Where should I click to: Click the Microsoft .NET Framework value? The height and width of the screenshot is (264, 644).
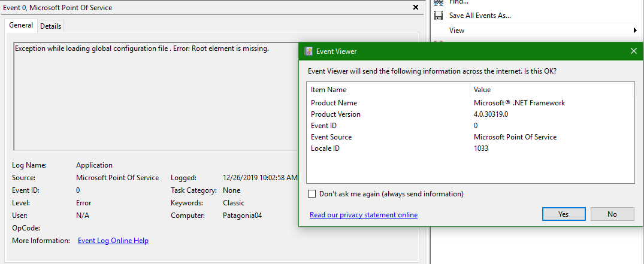click(x=519, y=103)
